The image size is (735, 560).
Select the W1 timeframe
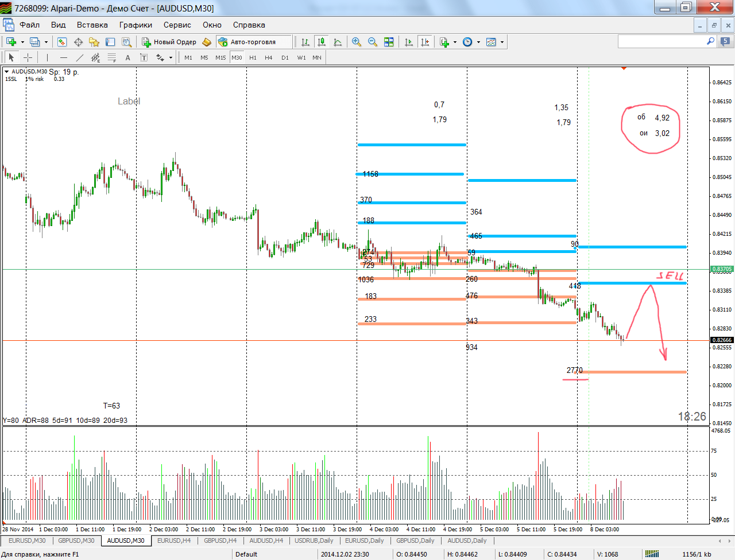click(301, 57)
